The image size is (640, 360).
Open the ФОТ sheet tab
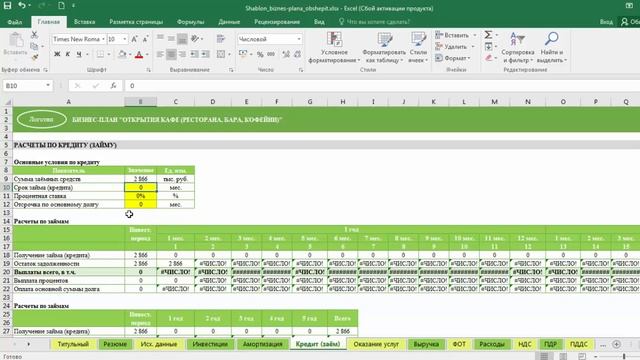[x=459, y=344]
